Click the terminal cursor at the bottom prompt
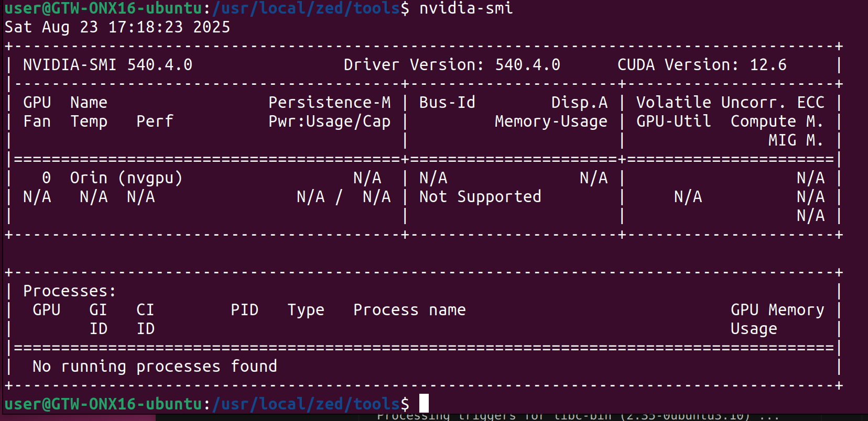 click(x=424, y=404)
